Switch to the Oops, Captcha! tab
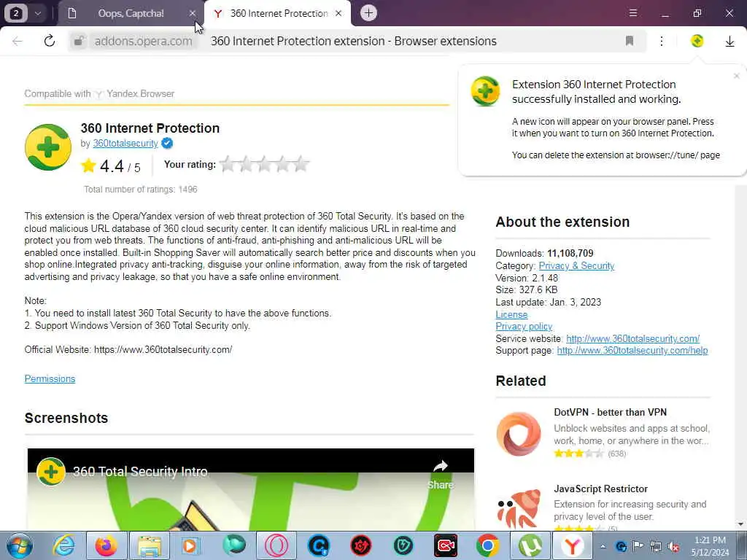 (x=131, y=13)
